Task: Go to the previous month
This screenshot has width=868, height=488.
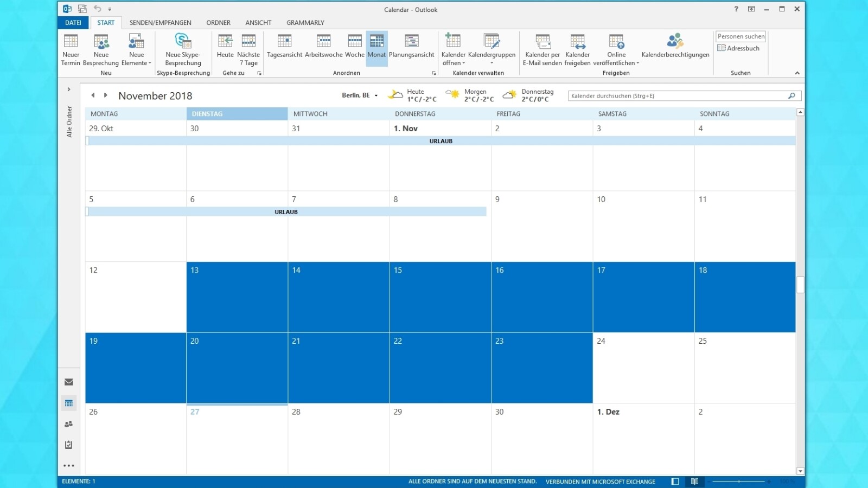Action: [93, 95]
